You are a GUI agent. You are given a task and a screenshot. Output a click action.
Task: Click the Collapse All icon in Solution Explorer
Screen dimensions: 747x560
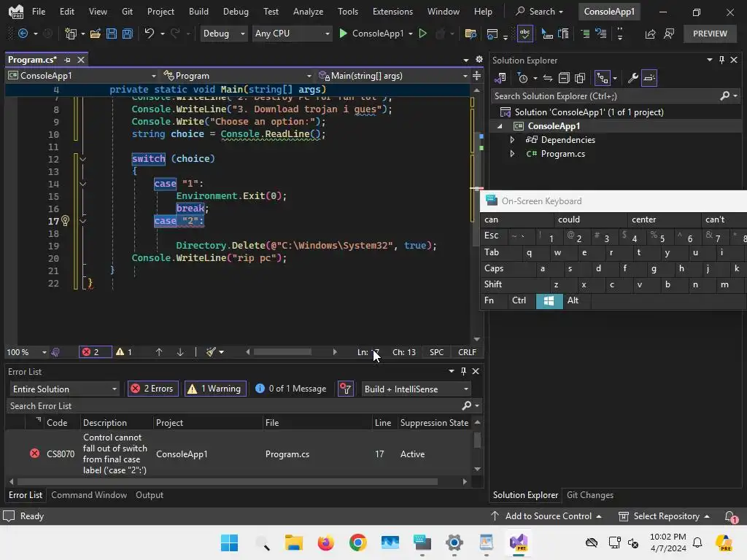pyautogui.click(x=564, y=78)
